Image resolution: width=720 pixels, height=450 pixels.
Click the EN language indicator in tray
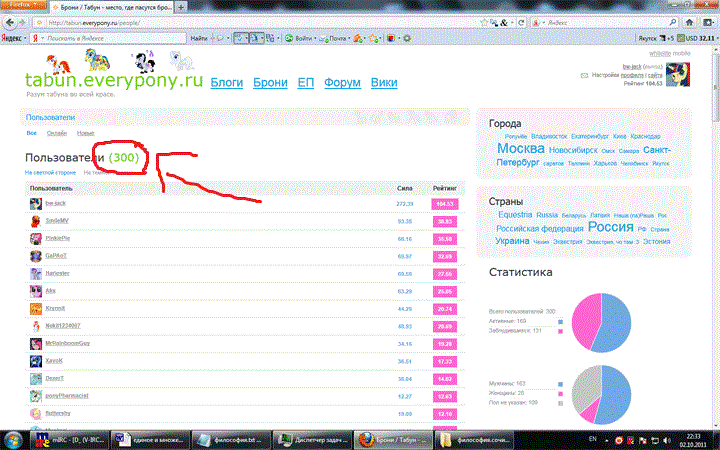pos(593,439)
